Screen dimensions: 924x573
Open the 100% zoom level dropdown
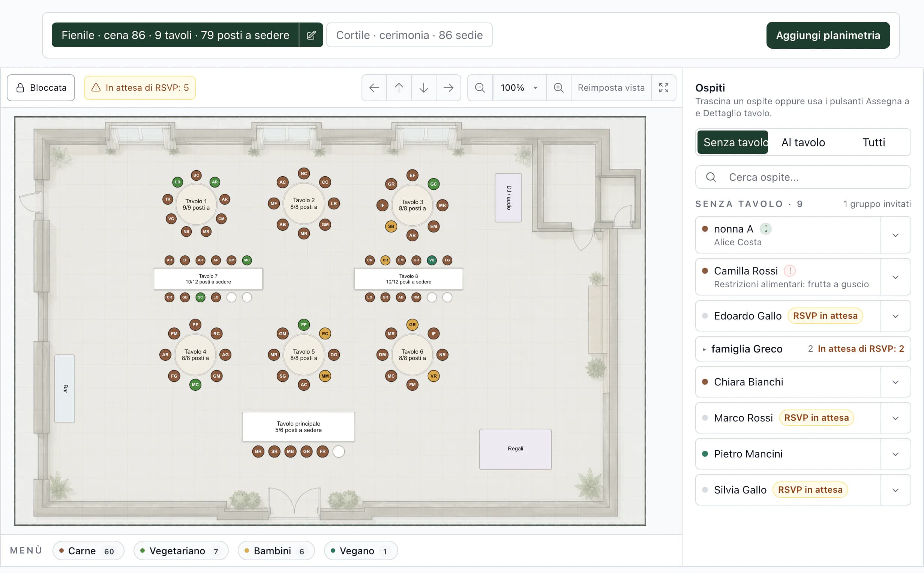(519, 88)
